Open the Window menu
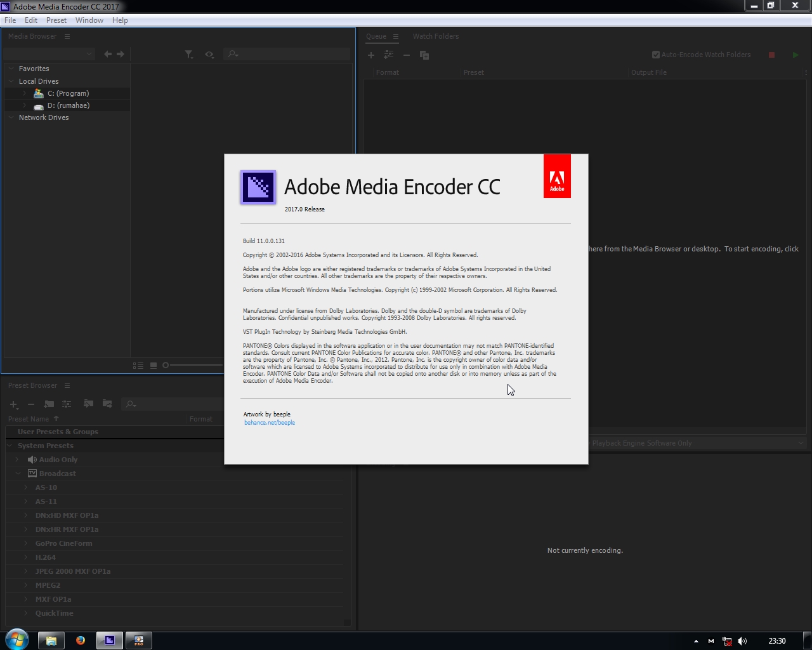Screen dimensions: 812x650 point(89,20)
